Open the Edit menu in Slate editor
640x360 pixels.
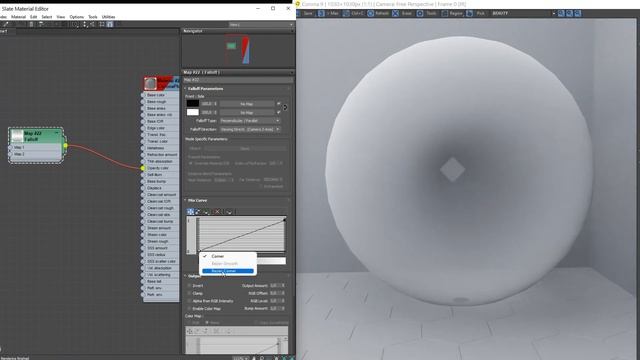[33, 17]
